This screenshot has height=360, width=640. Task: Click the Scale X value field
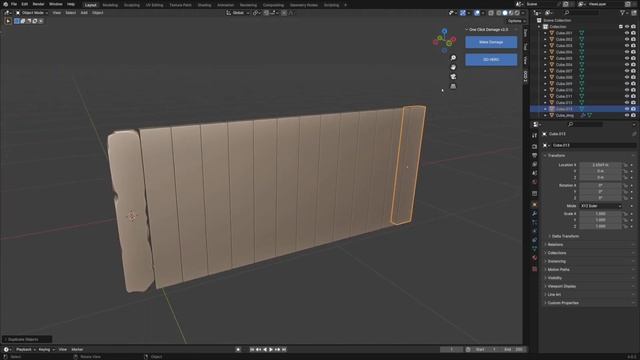(600, 213)
